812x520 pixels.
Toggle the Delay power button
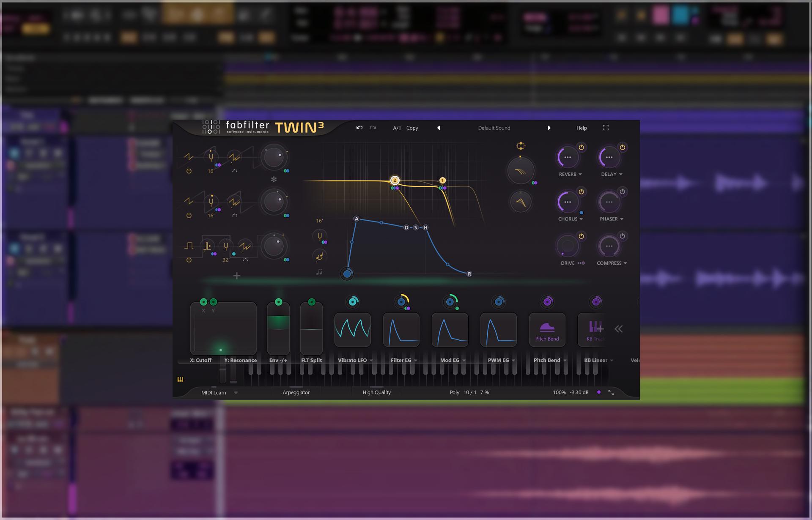pyautogui.click(x=622, y=147)
